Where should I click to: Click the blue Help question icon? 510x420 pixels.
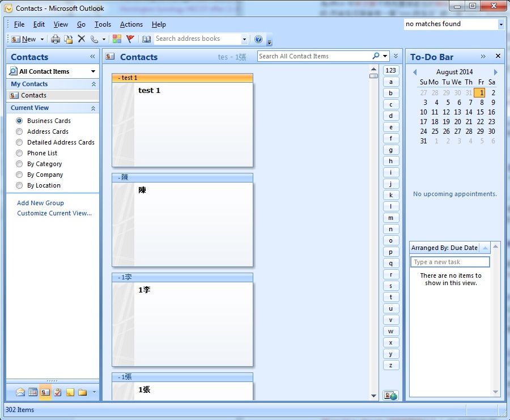(x=258, y=39)
